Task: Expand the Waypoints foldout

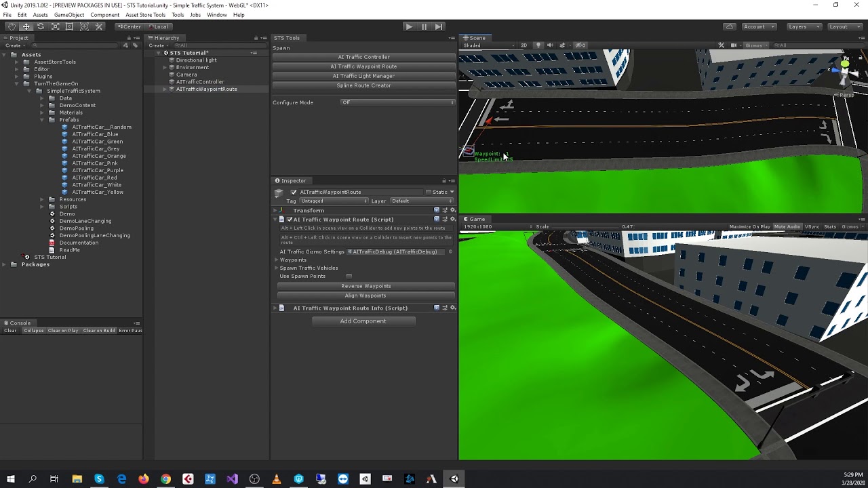Action: pyautogui.click(x=277, y=260)
